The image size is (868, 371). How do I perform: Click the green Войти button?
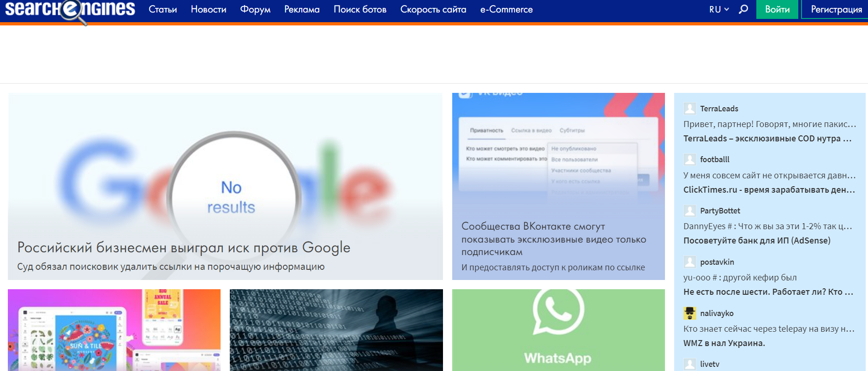[777, 9]
